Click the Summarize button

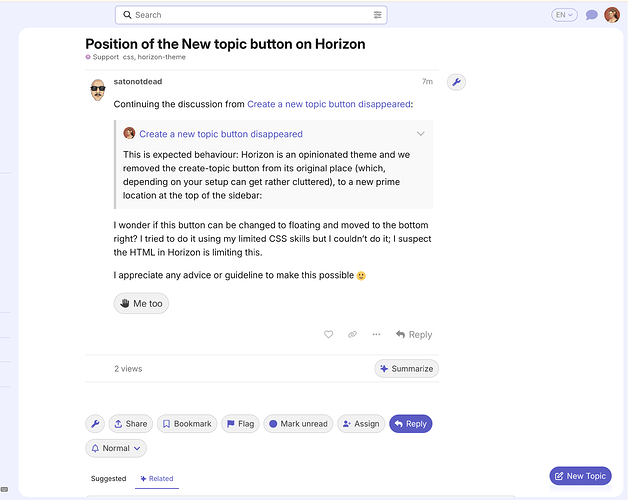pyautogui.click(x=407, y=369)
